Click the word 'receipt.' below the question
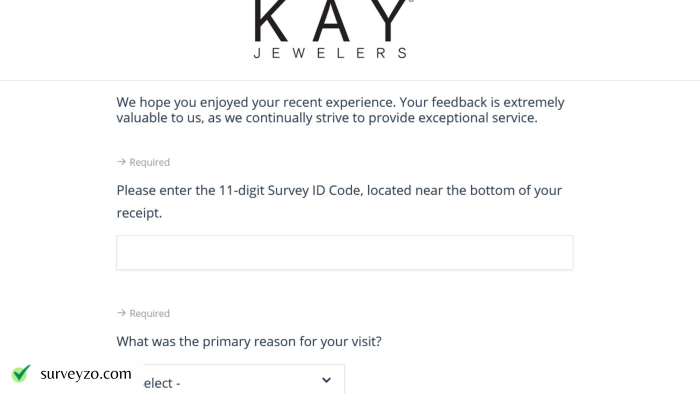Screen dimensions: 700x394 coord(139,213)
